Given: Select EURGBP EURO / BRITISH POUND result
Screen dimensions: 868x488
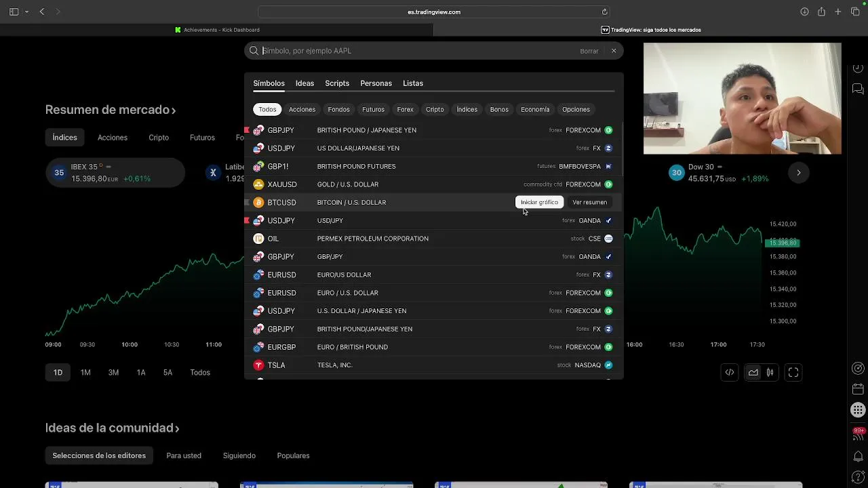Looking at the screenshot, I should point(433,347).
